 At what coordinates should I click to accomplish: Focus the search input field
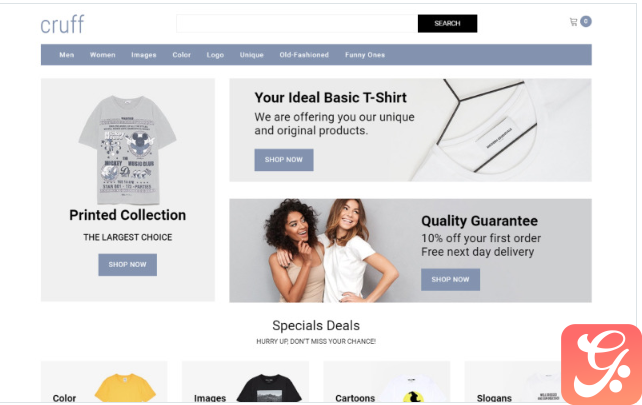297,23
